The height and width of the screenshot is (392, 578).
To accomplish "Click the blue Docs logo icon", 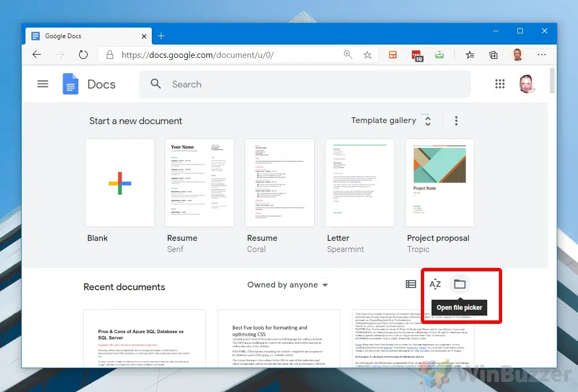I will (x=71, y=84).
